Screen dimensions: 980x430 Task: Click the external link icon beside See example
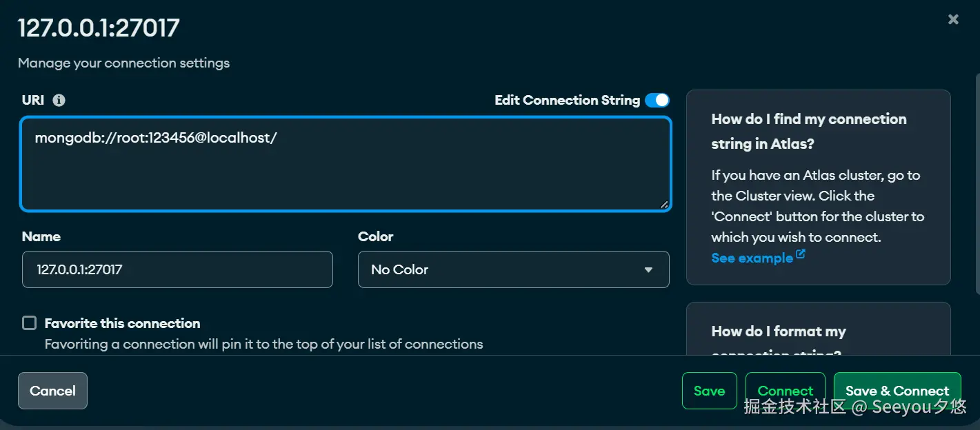click(801, 254)
